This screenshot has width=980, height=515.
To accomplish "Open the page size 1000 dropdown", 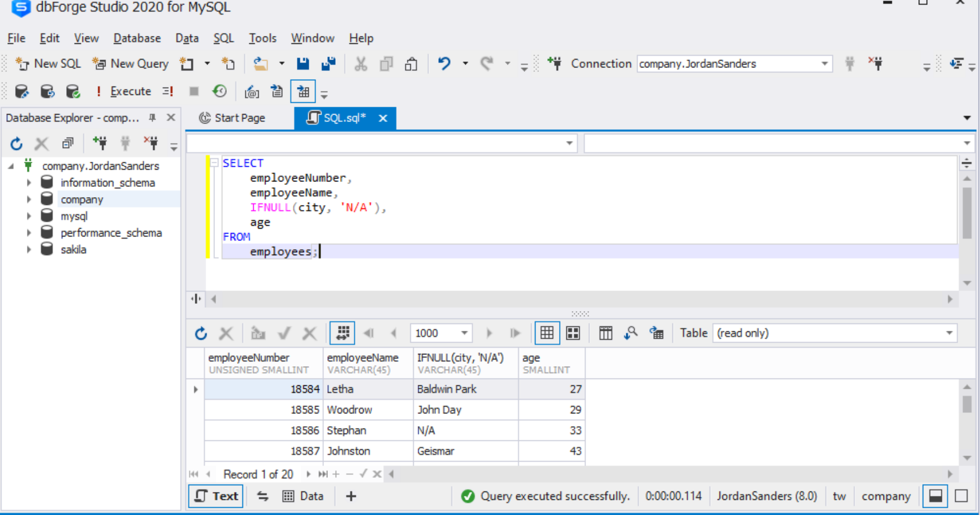I will point(464,334).
